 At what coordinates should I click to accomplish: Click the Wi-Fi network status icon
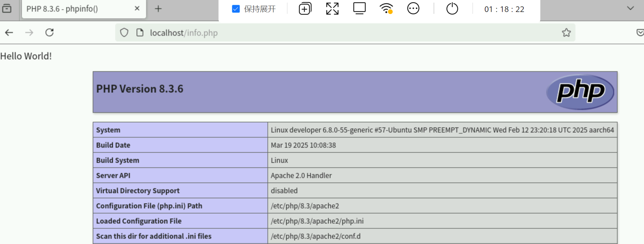click(x=386, y=8)
